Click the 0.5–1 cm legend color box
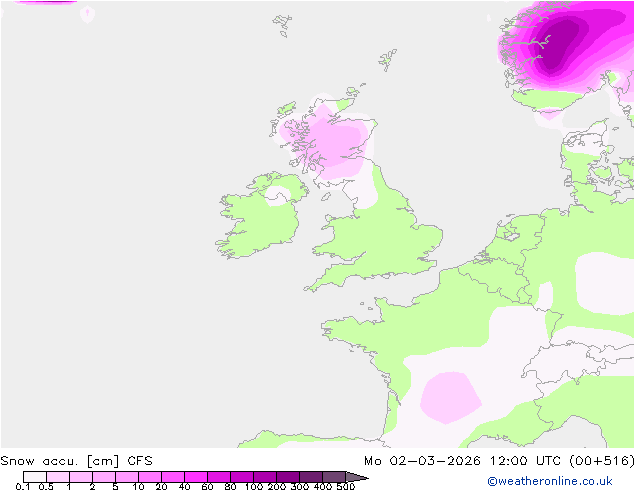 58,477
